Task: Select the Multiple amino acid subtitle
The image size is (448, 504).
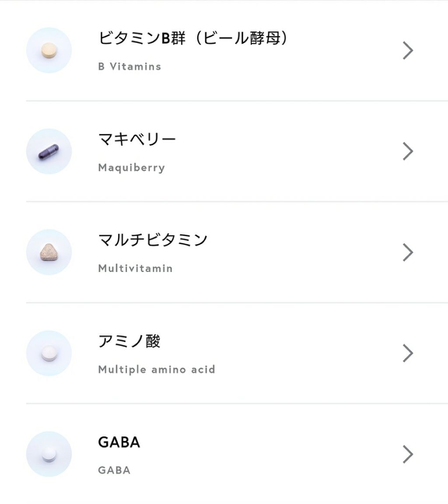Action: click(157, 369)
